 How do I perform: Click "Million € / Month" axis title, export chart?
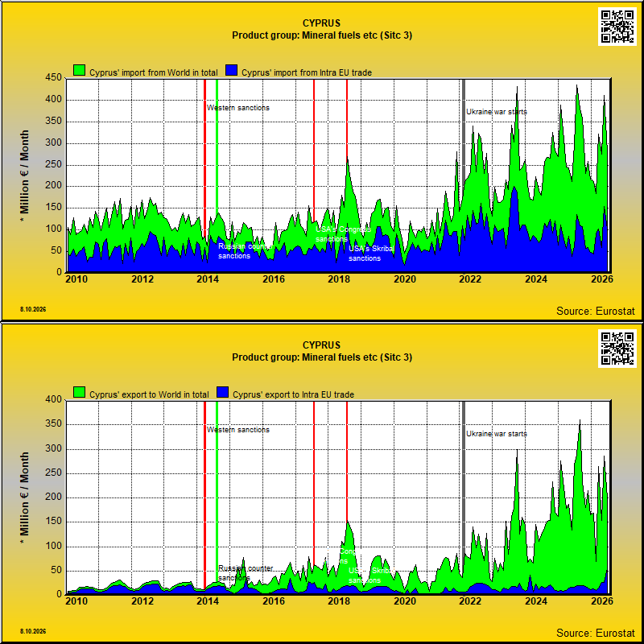[x=25, y=497]
